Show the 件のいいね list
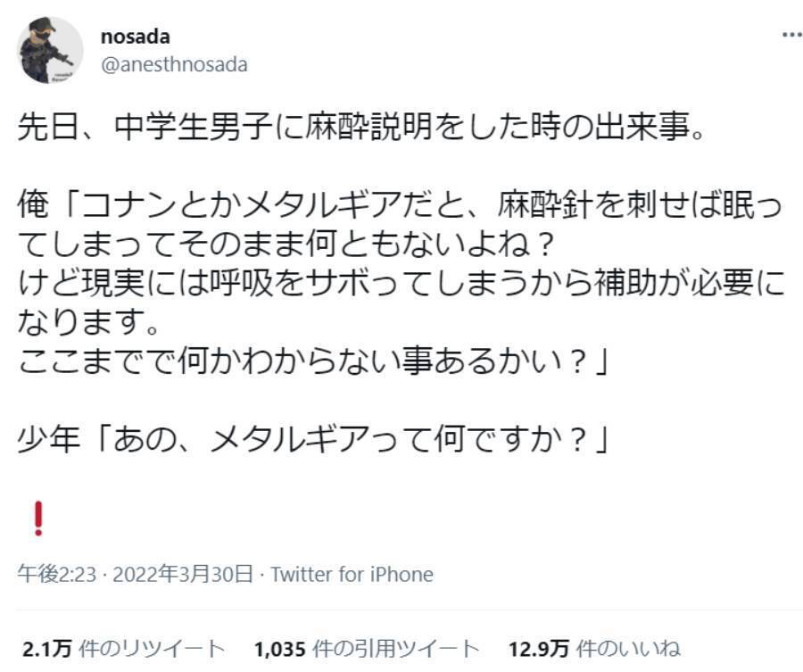 (x=628, y=648)
